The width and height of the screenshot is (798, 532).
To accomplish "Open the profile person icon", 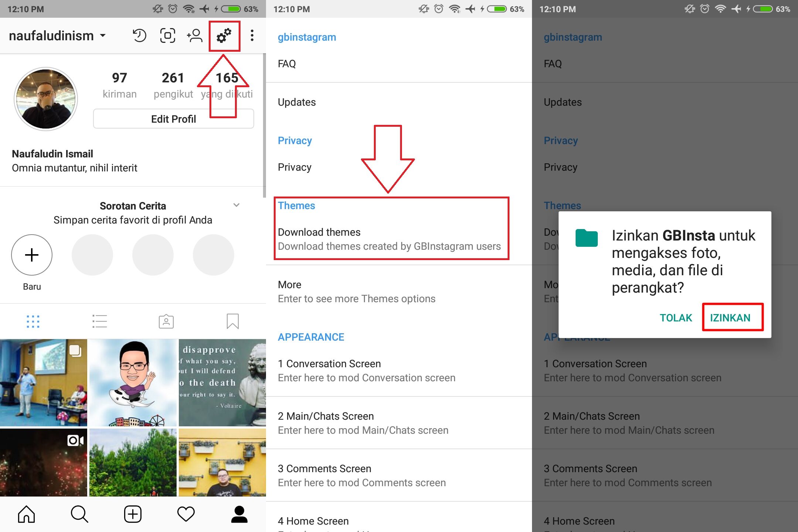I will click(239, 514).
